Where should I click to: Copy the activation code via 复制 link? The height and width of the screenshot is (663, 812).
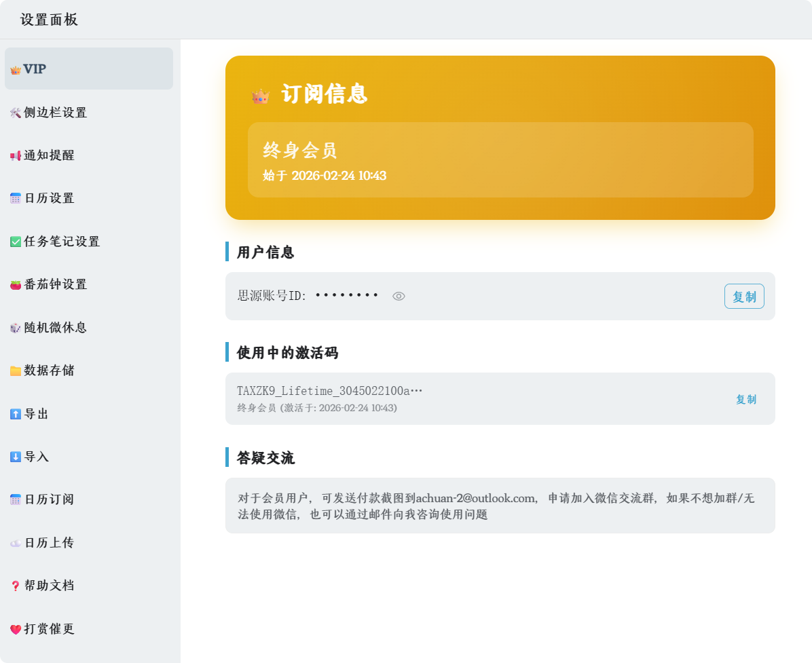[746, 399]
